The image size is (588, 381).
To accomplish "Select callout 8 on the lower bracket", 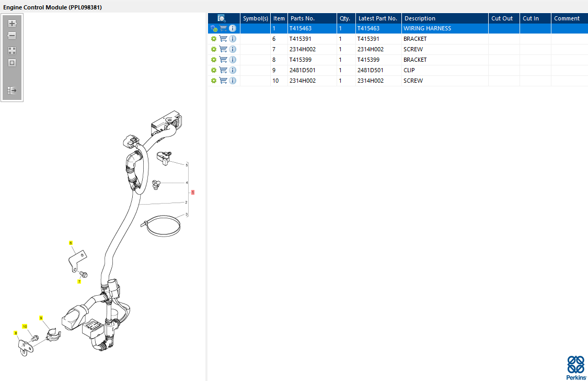I will (x=15, y=333).
